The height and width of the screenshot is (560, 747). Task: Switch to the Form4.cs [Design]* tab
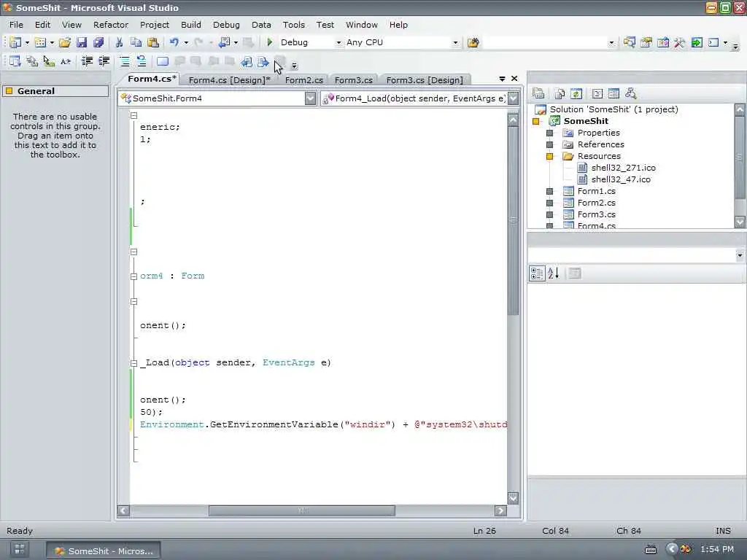(x=230, y=80)
